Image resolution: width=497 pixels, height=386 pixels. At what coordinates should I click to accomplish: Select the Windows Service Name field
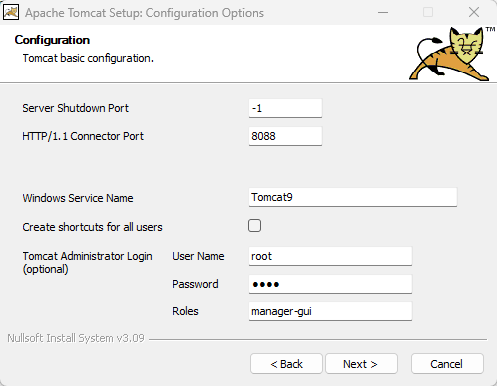pyautogui.click(x=353, y=197)
